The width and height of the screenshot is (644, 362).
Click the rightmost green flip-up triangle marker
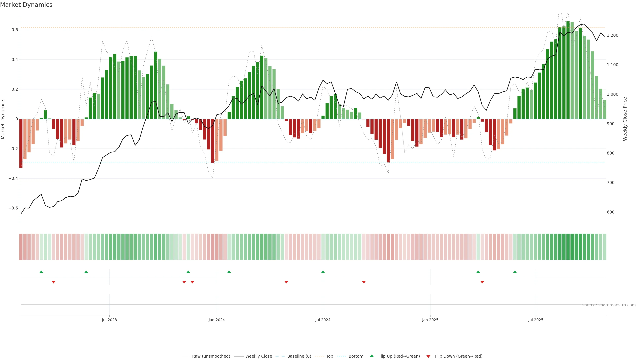pyautogui.click(x=515, y=272)
